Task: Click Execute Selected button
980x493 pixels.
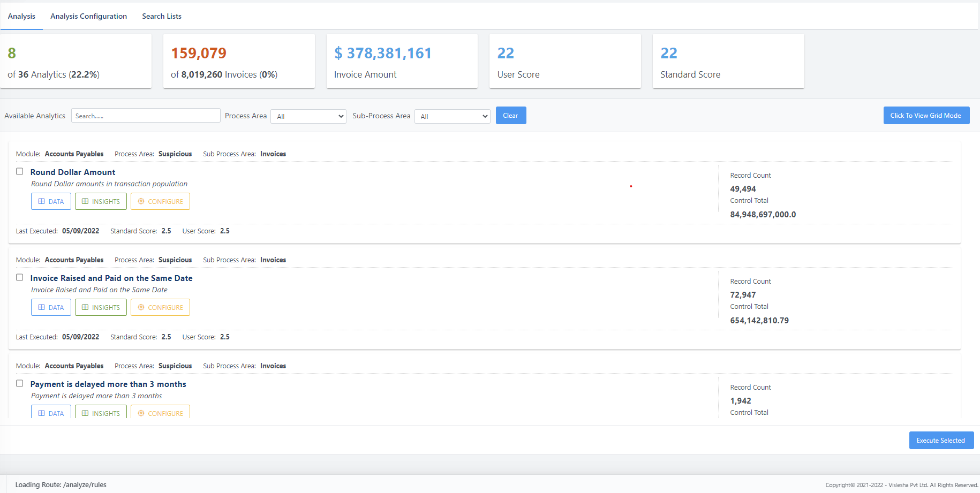Action: tap(941, 441)
